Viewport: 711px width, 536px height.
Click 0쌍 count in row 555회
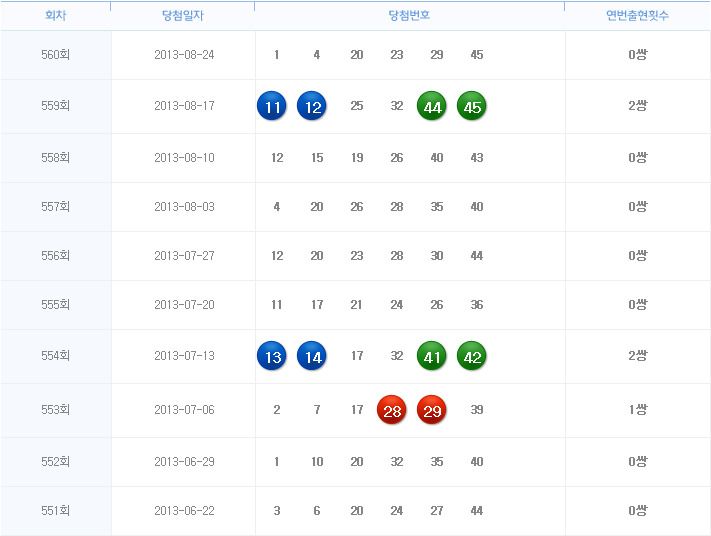click(x=638, y=305)
